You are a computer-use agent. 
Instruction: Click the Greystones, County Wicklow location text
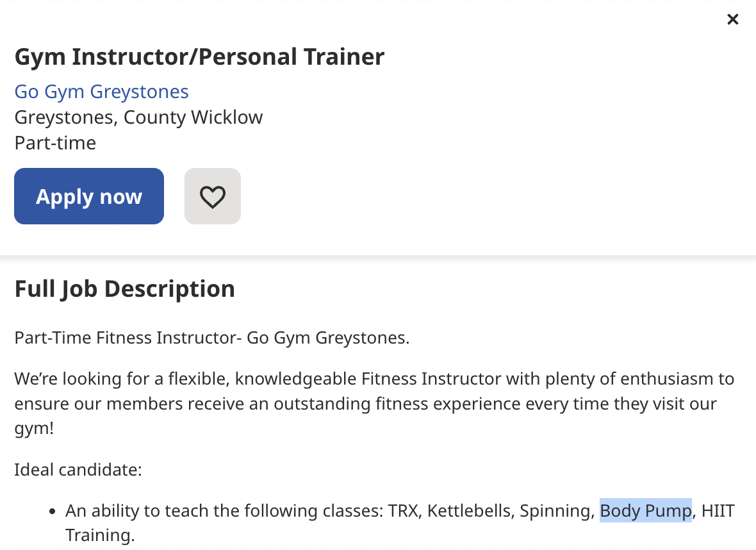138,117
